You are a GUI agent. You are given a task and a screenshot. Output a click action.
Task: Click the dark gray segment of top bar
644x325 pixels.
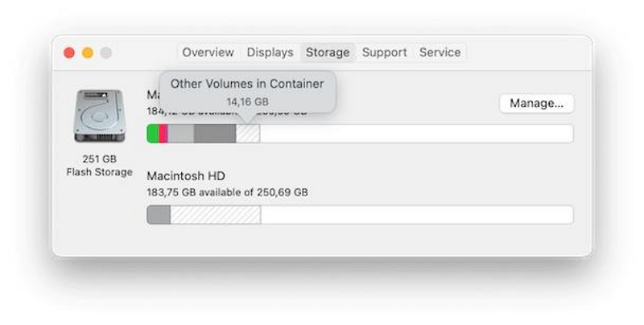pyautogui.click(x=215, y=134)
